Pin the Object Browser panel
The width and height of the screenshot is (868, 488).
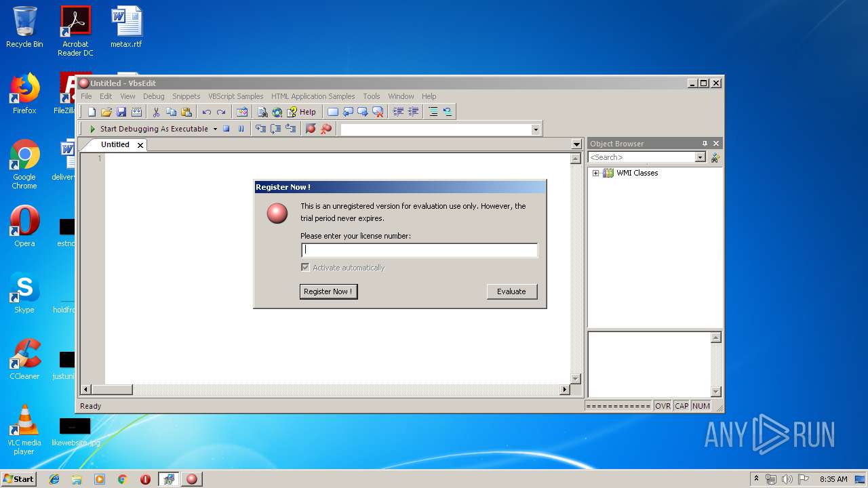tap(705, 144)
